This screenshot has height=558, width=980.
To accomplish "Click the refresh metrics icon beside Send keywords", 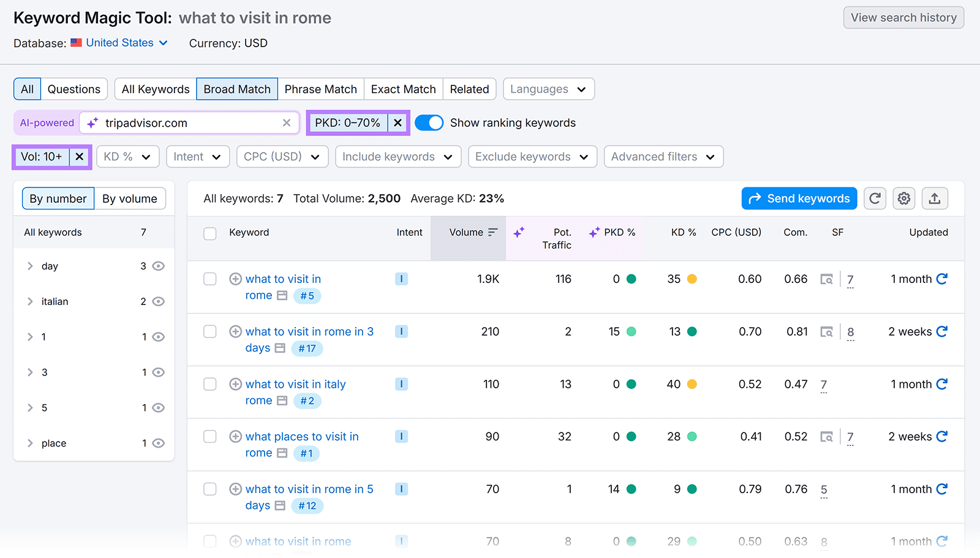I will pos(875,198).
